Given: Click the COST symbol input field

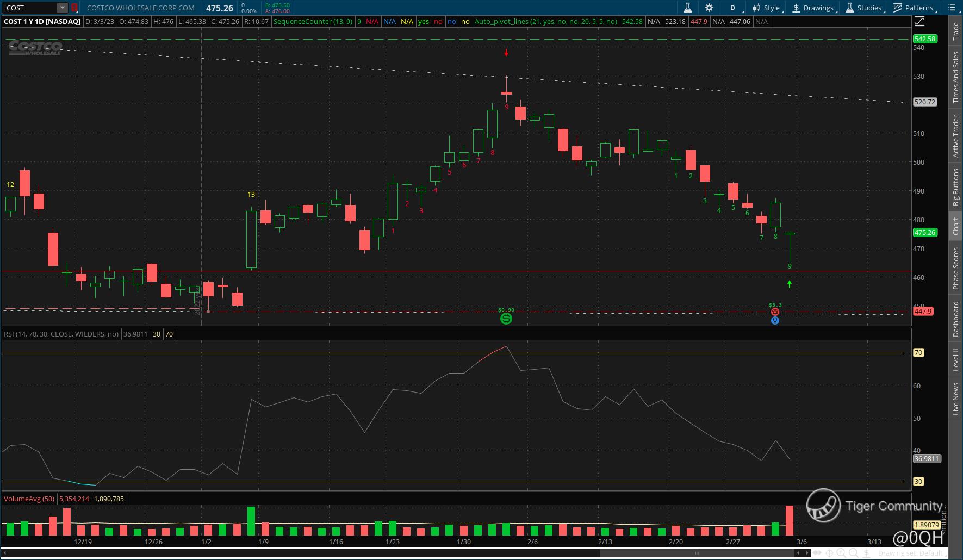Looking at the screenshot, I should coord(30,8).
